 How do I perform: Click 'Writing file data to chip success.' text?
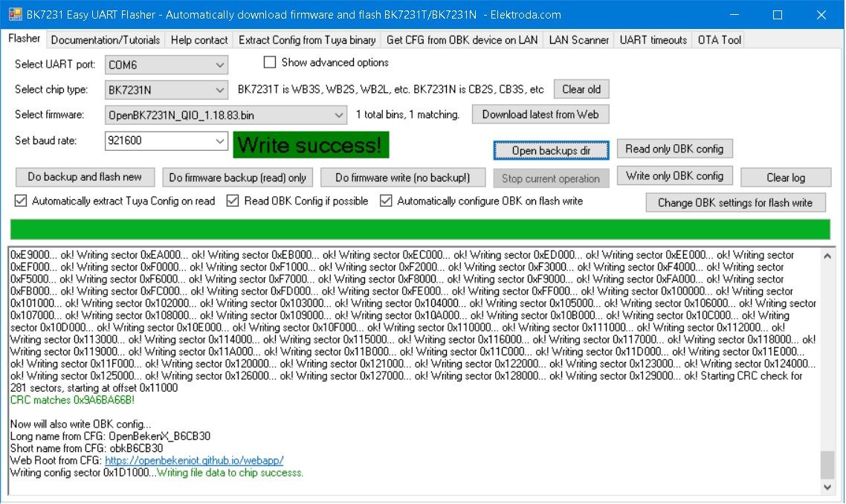coord(230,473)
